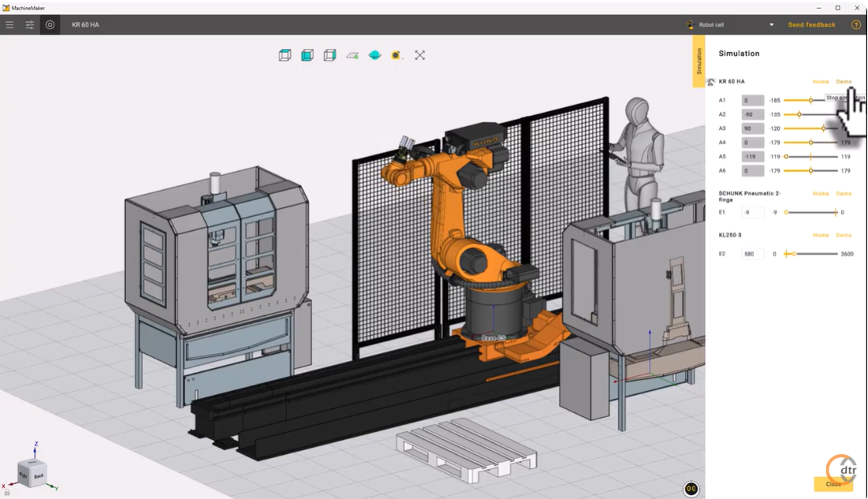Click Send feedback link

point(811,25)
